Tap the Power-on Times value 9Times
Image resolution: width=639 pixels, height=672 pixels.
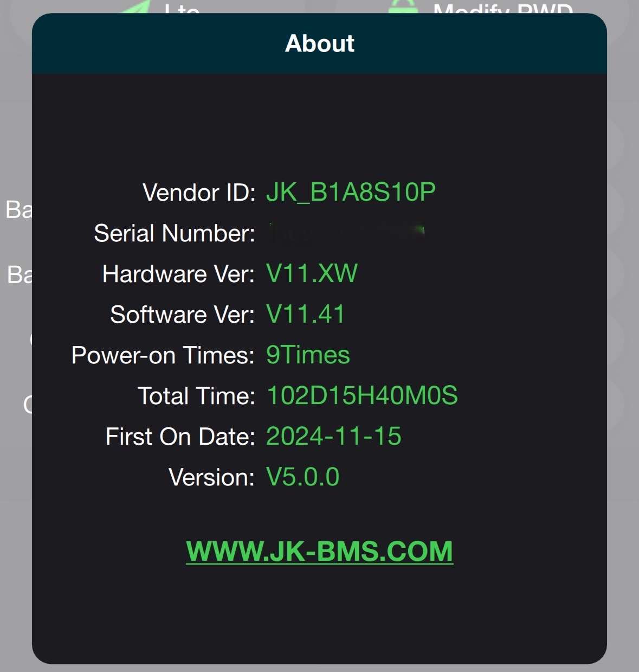coord(308,355)
